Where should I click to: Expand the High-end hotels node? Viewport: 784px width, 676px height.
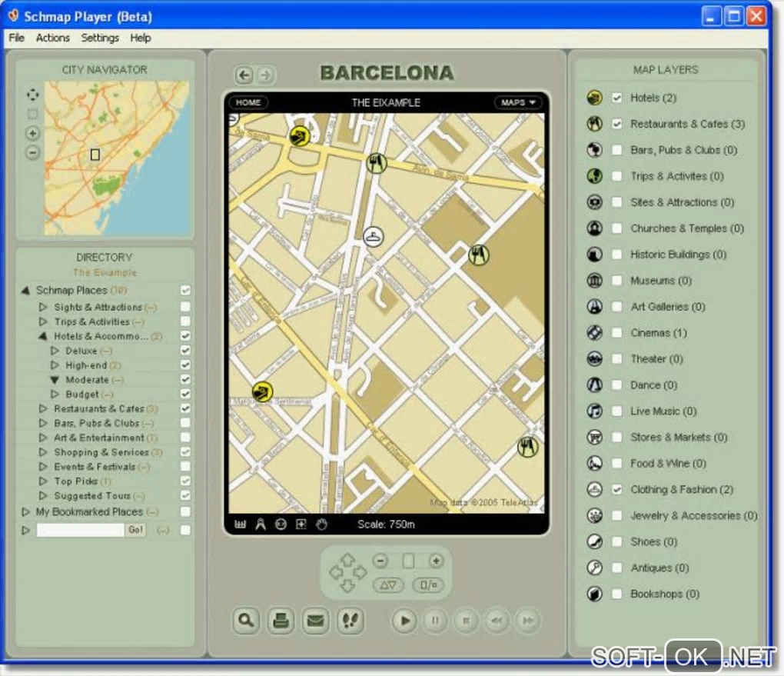tap(55, 365)
